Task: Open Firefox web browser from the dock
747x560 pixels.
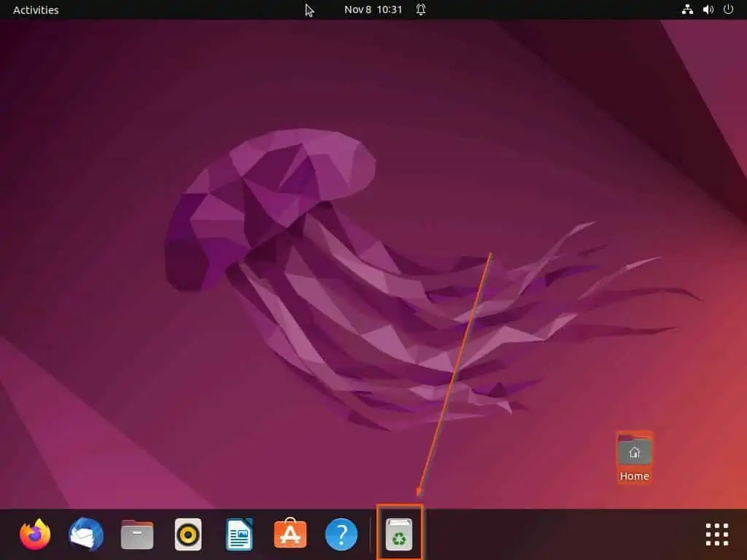Action: click(x=35, y=535)
